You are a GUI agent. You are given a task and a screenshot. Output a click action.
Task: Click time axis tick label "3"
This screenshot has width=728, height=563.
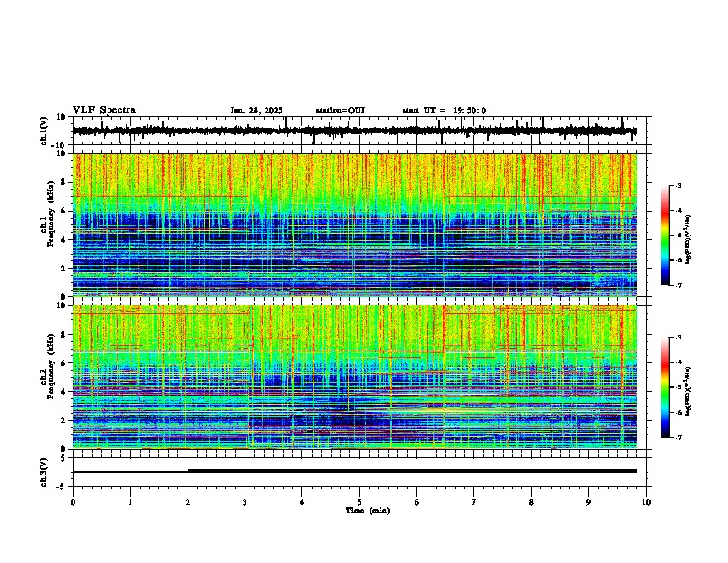(245, 502)
